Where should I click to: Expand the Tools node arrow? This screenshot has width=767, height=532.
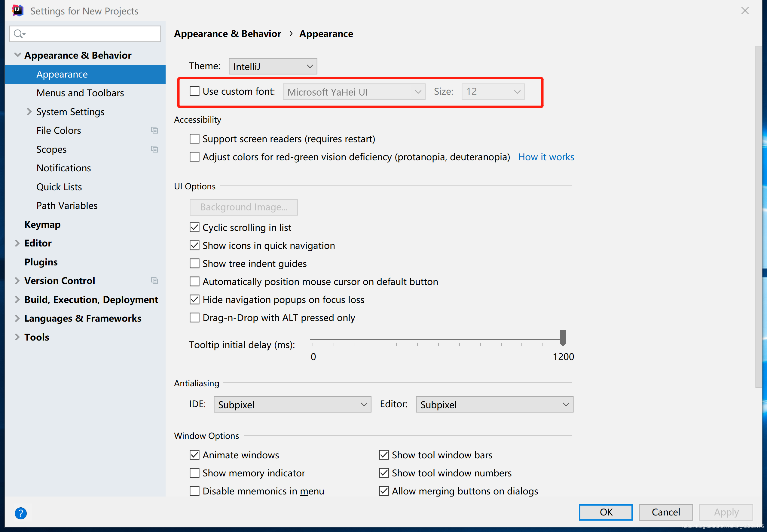(17, 337)
